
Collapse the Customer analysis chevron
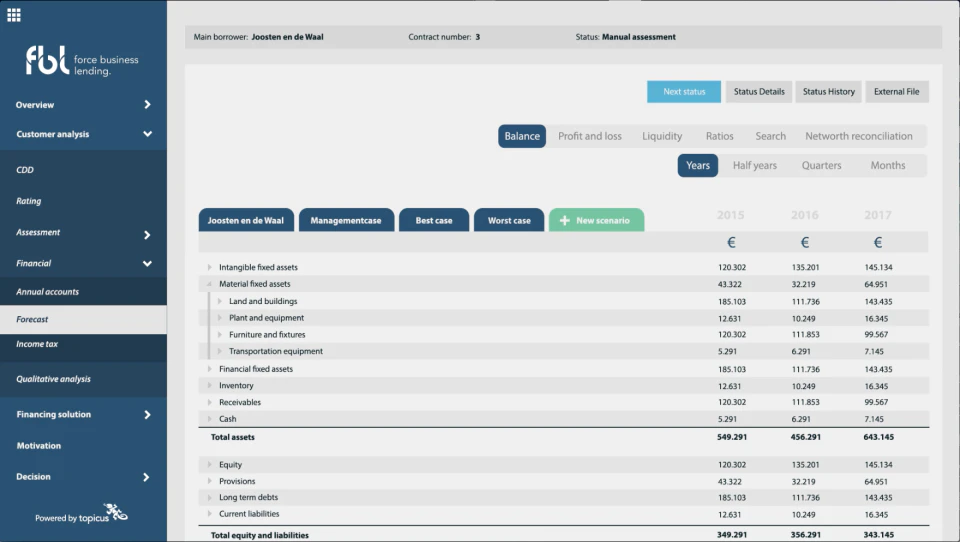click(x=148, y=134)
